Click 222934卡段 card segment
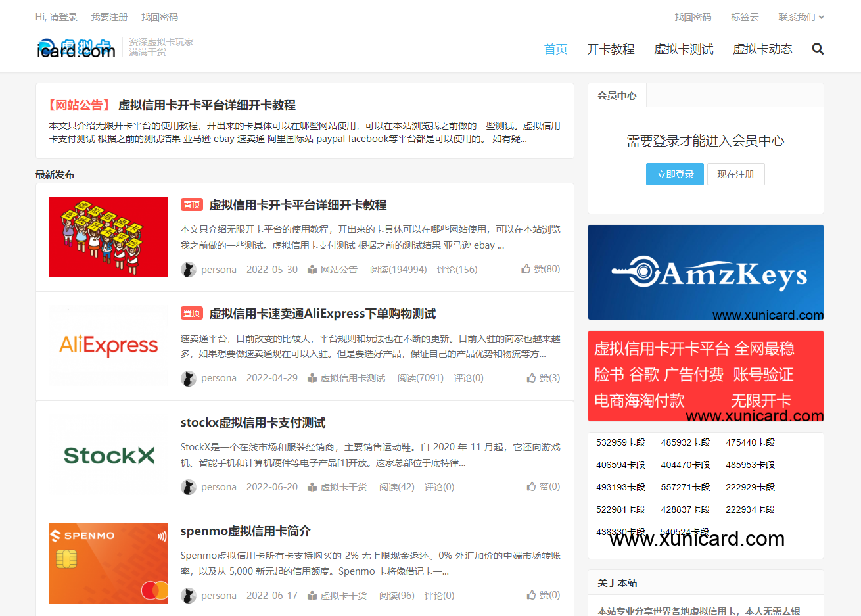The height and width of the screenshot is (616, 861). tap(751, 509)
